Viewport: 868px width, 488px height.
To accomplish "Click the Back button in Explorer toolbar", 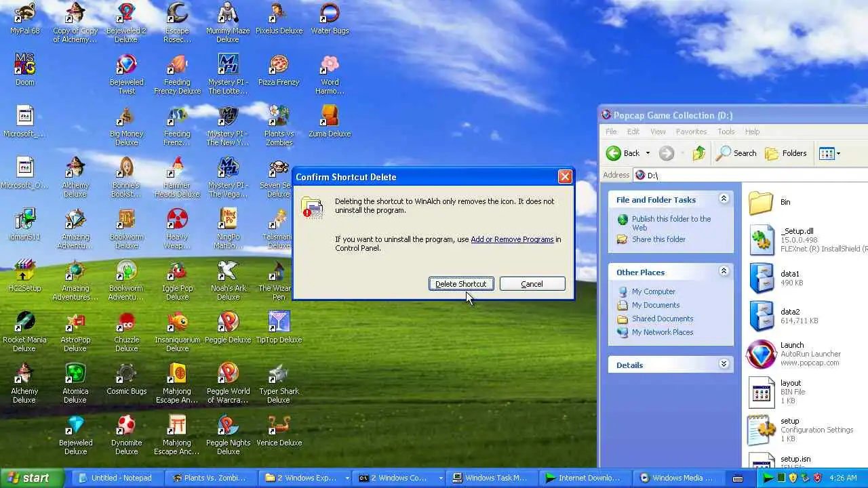I will [x=623, y=153].
